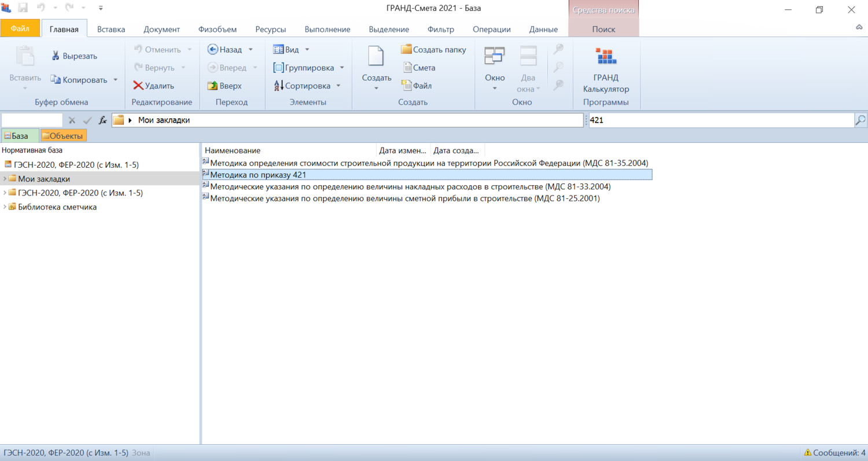Switch to the Объекты panel tab
868x461 pixels.
pos(64,136)
